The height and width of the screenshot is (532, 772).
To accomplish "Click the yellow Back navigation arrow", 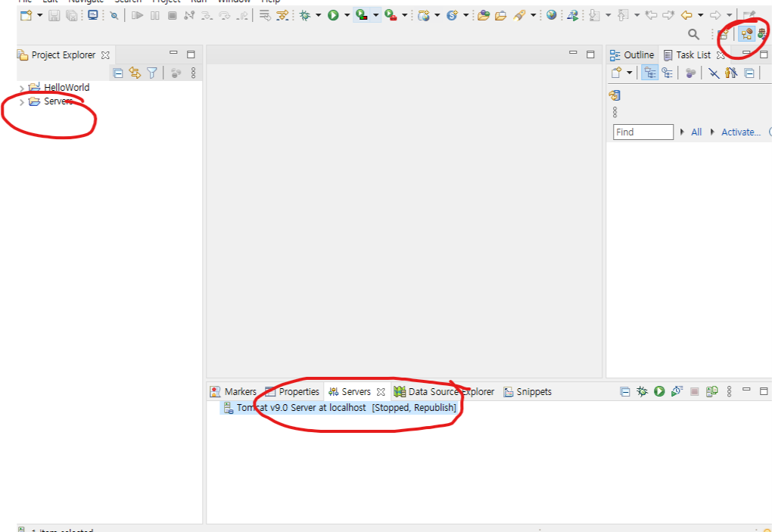I will [686, 16].
